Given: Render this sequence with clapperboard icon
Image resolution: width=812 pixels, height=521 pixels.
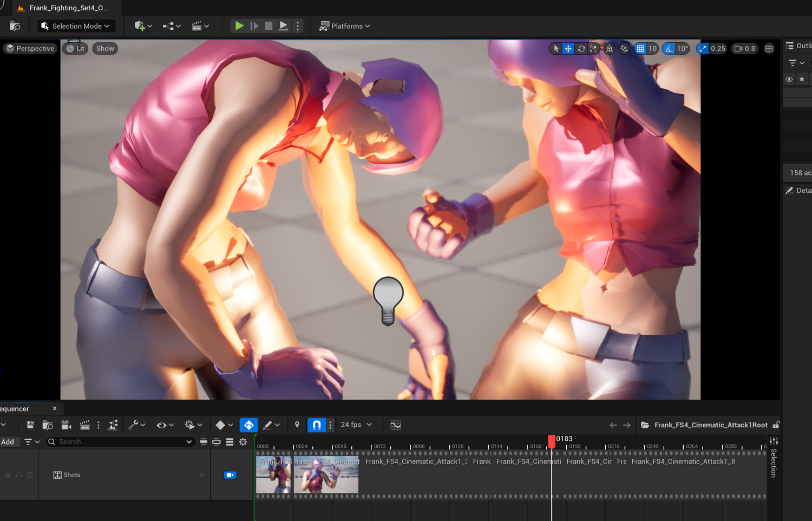Looking at the screenshot, I should [x=84, y=425].
